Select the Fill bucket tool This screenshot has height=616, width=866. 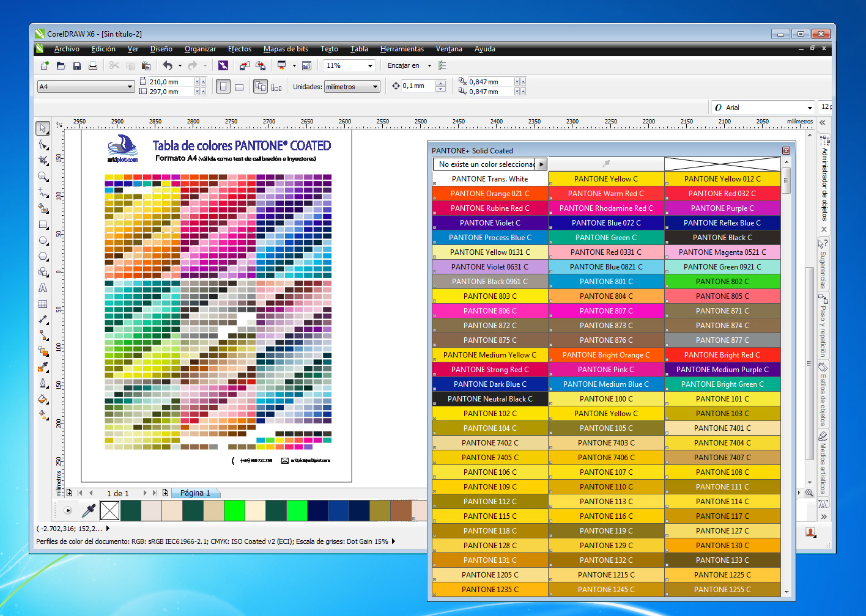coord(43,399)
